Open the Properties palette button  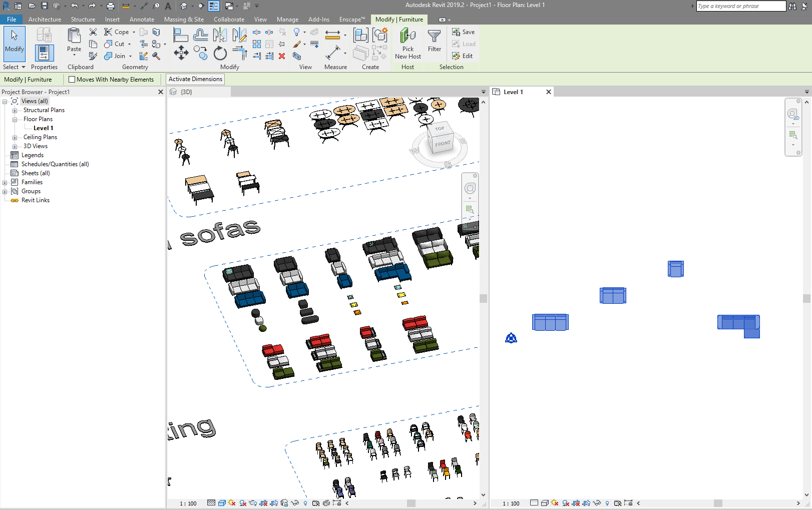44,53
